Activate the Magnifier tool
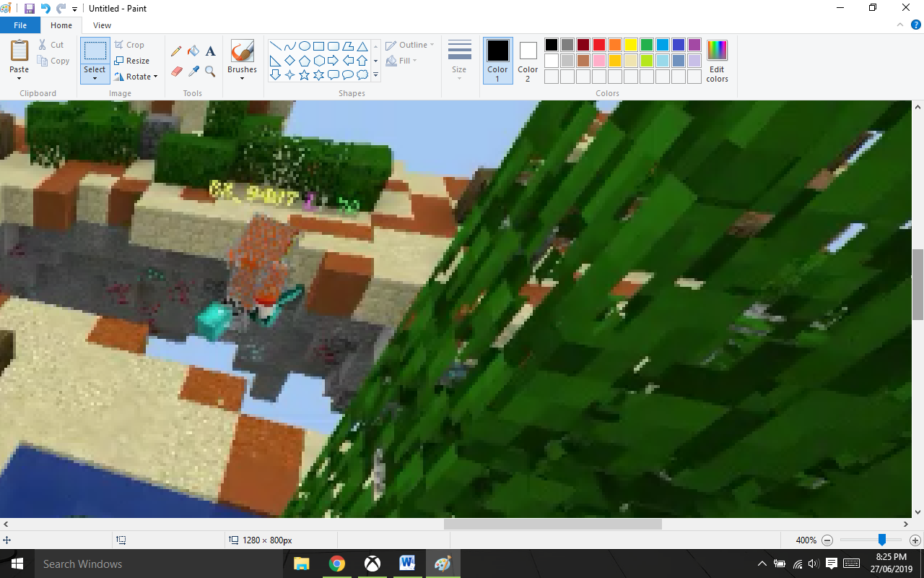This screenshot has width=924, height=578. (x=210, y=71)
